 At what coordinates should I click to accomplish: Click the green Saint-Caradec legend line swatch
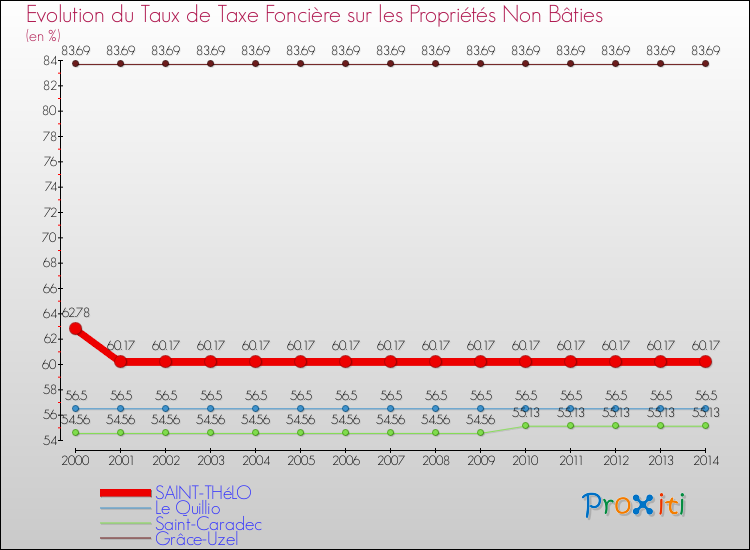click(x=126, y=523)
